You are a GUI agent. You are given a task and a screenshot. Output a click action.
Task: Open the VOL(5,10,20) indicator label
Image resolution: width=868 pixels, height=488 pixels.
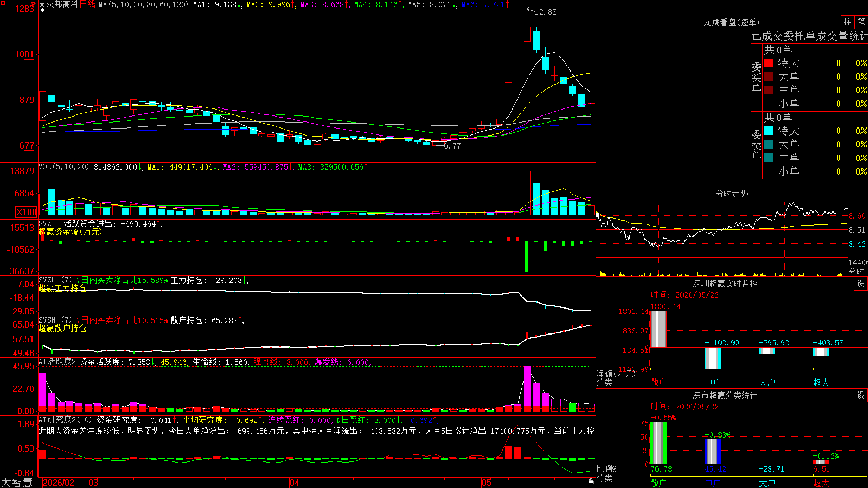pos(64,167)
